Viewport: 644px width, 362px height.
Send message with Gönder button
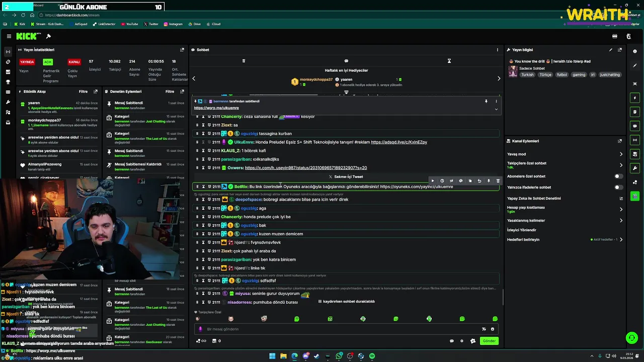pyautogui.click(x=489, y=341)
